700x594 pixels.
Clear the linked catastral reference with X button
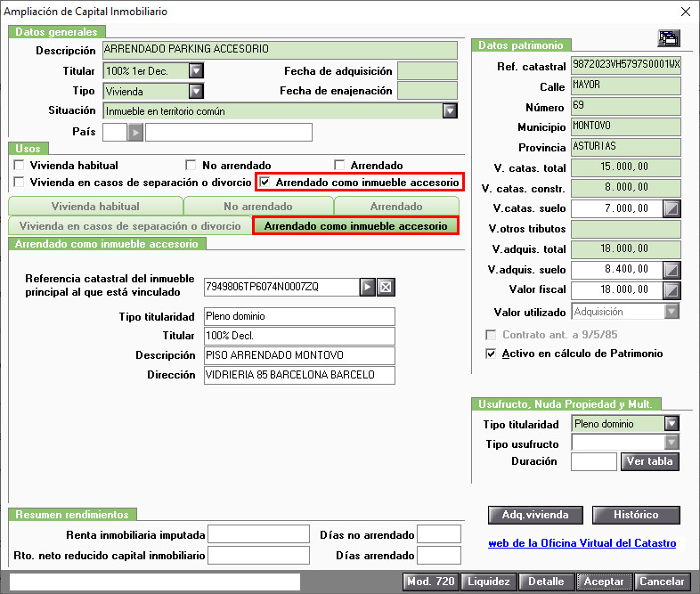coord(387,287)
